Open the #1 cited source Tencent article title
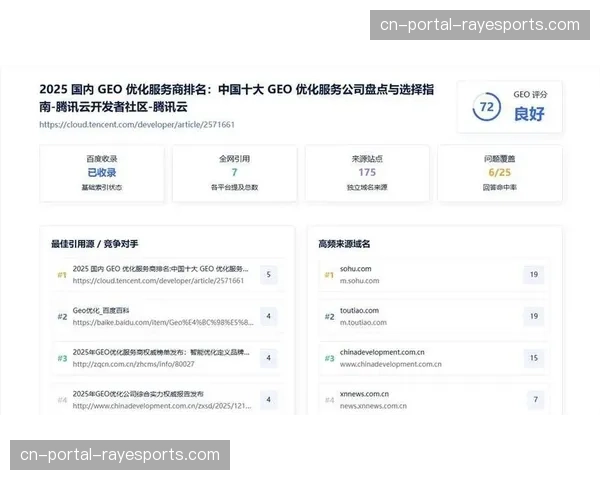Image resolution: width=600 pixels, height=480 pixels. [x=160, y=269]
